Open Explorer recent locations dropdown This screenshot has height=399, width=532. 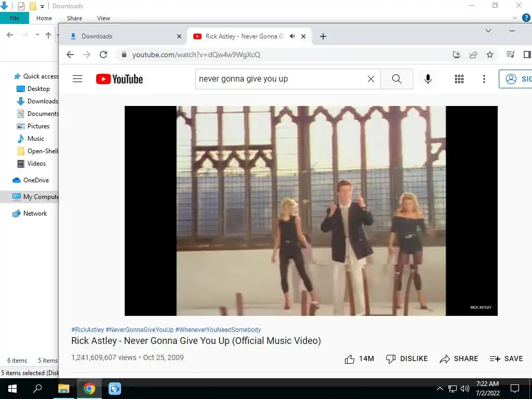[x=37, y=35]
